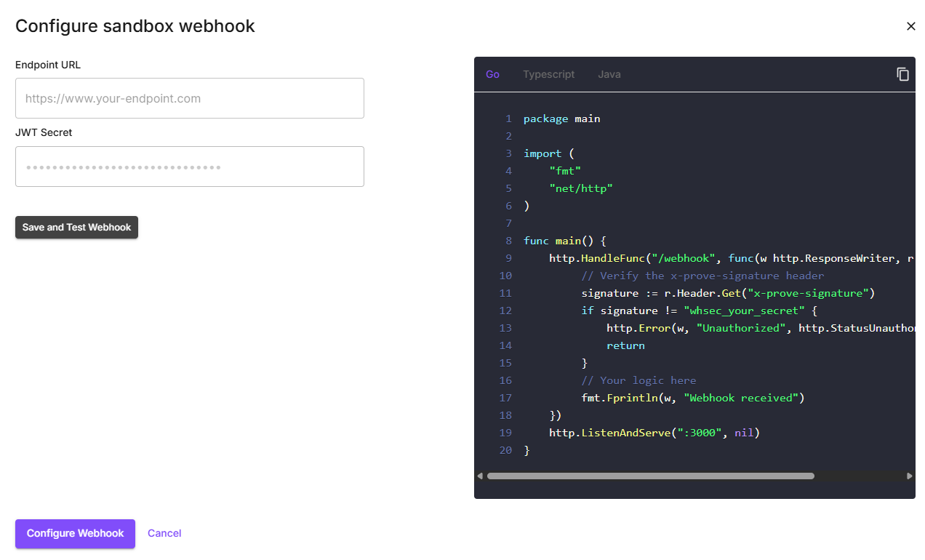Click the Configure Webhook button
Viewport: 925px width, 560px height.
click(75, 534)
